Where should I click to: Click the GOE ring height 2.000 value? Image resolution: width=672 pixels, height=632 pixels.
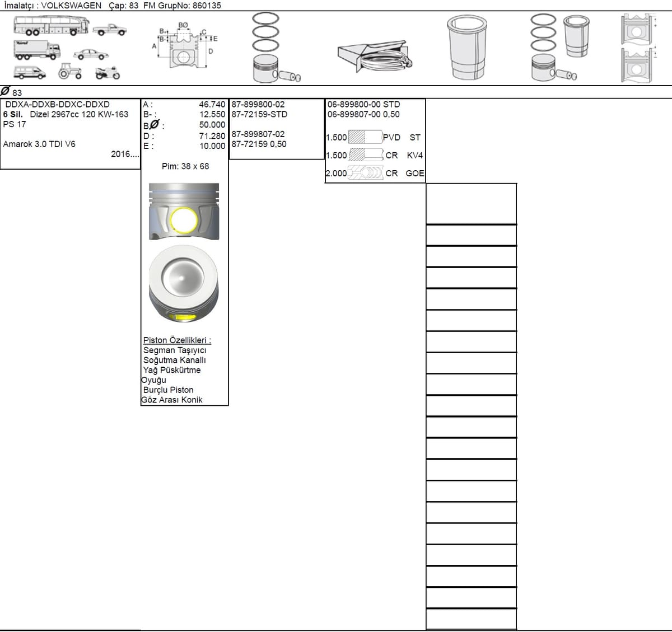pyautogui.click(x=337, y=174)
